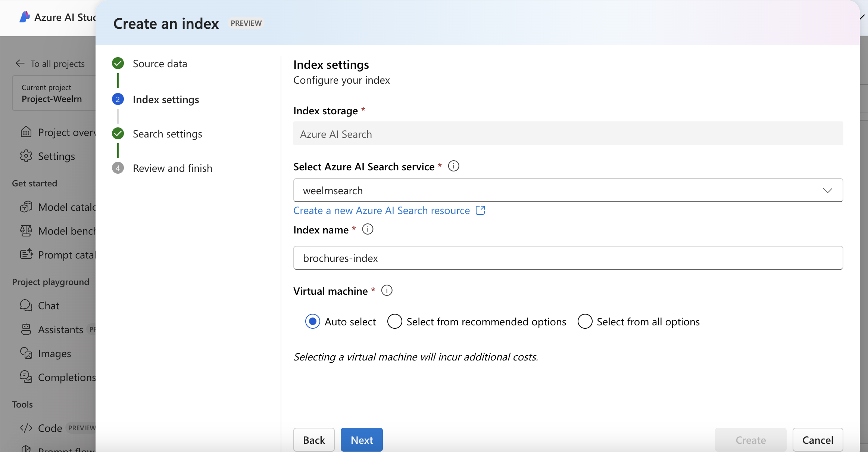The width and height of the screenshot is (868, 452).
Task: Click the Back button
Action: (314, 440)
